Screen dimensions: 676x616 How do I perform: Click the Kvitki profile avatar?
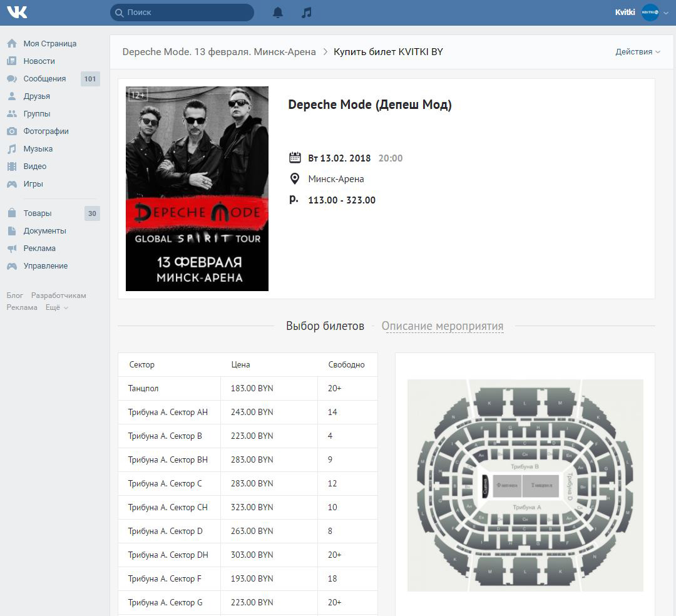(x=650, y=13)
